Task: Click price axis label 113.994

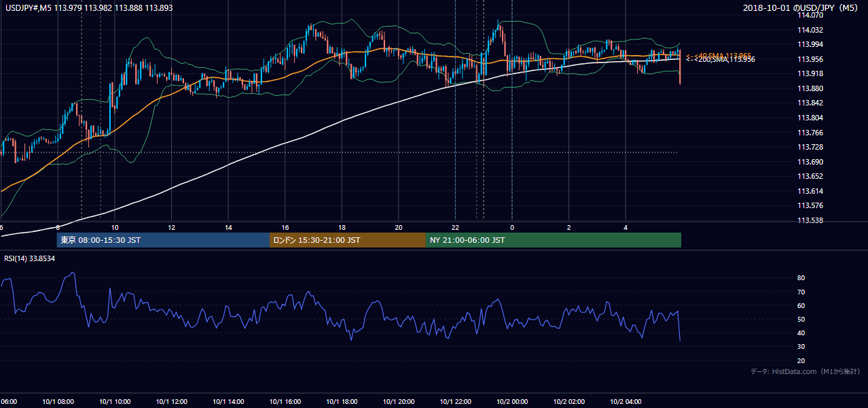Action: click(810, 44)
